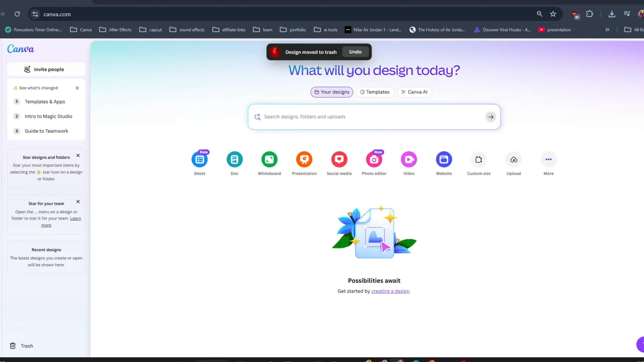Show More design types
Image resolution: width=644 pixels, height=362 pixels.
(549, 160)
